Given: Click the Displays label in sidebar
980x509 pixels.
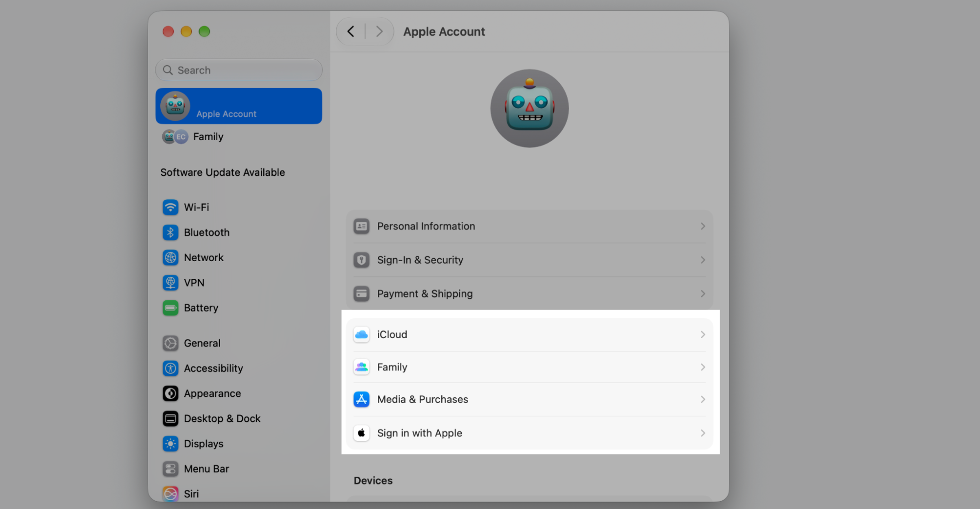Looking at the screenshot, I should (x=203, y=444).
